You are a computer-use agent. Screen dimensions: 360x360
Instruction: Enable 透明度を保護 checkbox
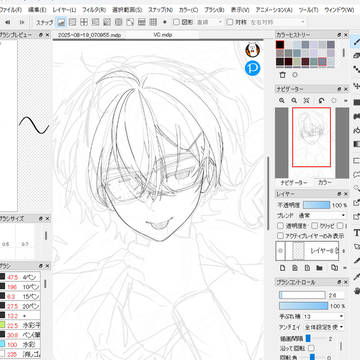pos(281,226)
